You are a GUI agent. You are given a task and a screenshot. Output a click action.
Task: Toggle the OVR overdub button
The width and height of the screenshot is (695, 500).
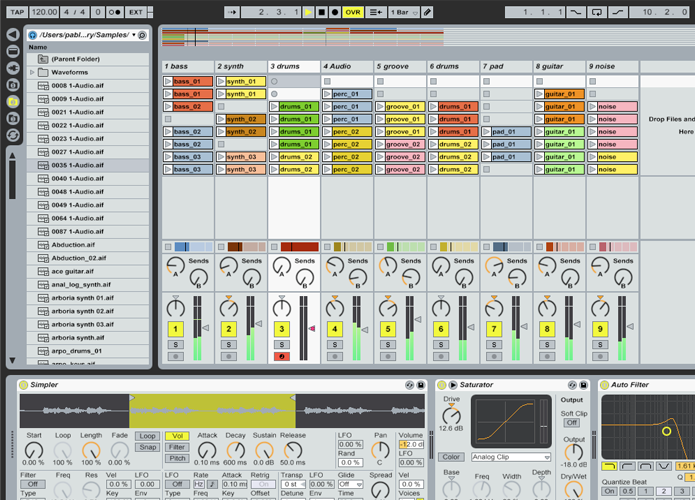pyautogui.click(x=353, y=12)
